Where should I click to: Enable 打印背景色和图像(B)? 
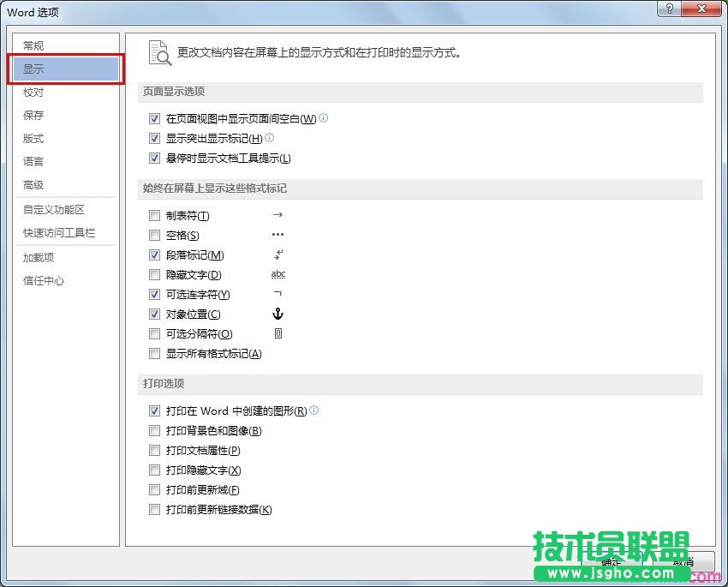tap(154, 431)
